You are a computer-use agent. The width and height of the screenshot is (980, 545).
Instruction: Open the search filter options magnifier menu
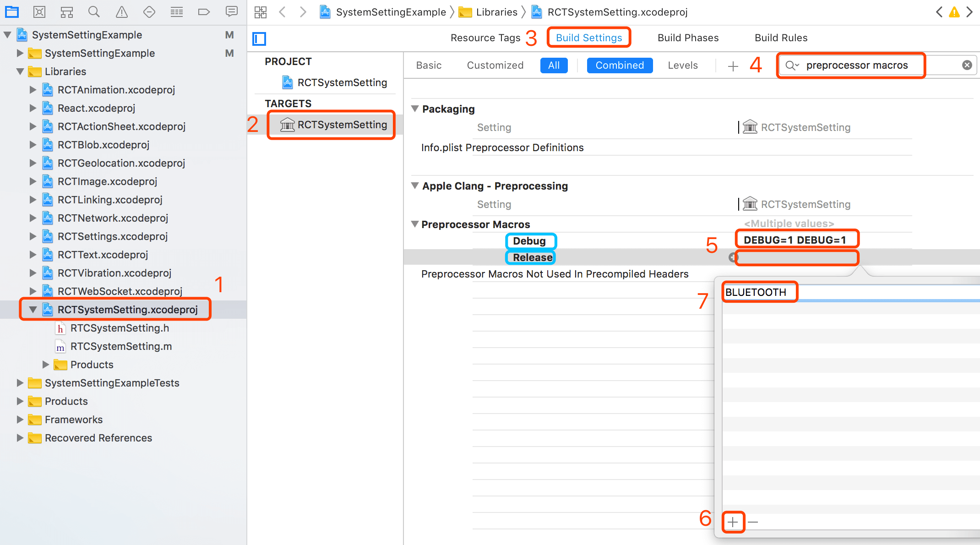click(792, 65)
